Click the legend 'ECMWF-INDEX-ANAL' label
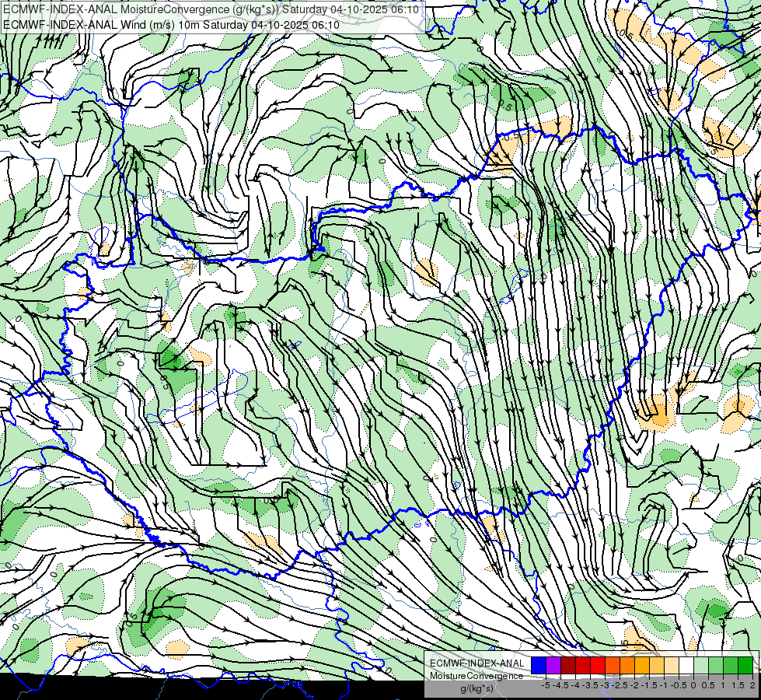This screenshot has width=761, height=700. click(x=477, y=663)
